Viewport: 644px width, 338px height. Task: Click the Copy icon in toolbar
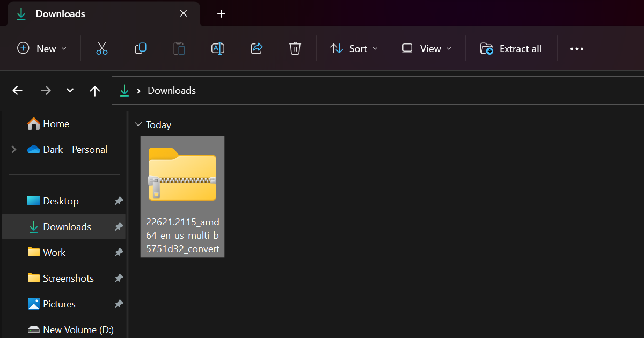click(141, 49)
